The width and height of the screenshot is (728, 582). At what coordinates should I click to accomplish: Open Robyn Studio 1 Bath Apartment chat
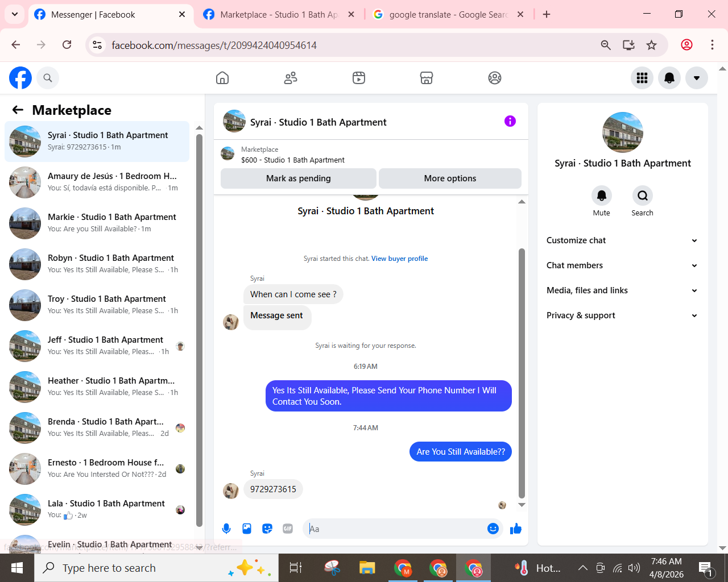pos(97,264)
